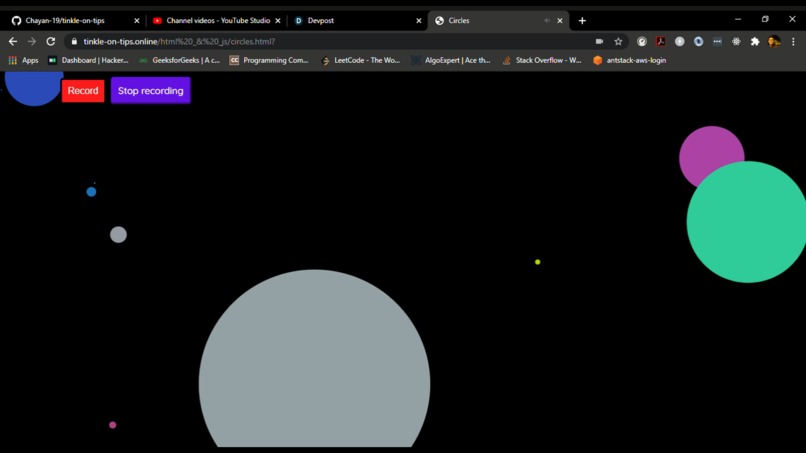Open the AlgoExpert bookmark

451,60
